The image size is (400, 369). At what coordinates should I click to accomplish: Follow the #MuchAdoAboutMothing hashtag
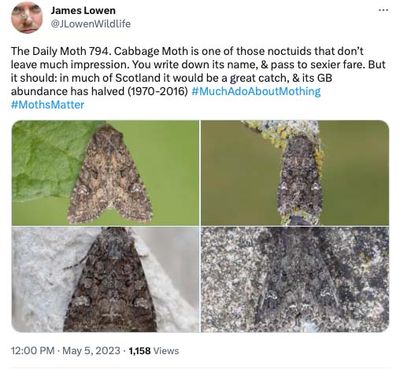coord(256,91)
